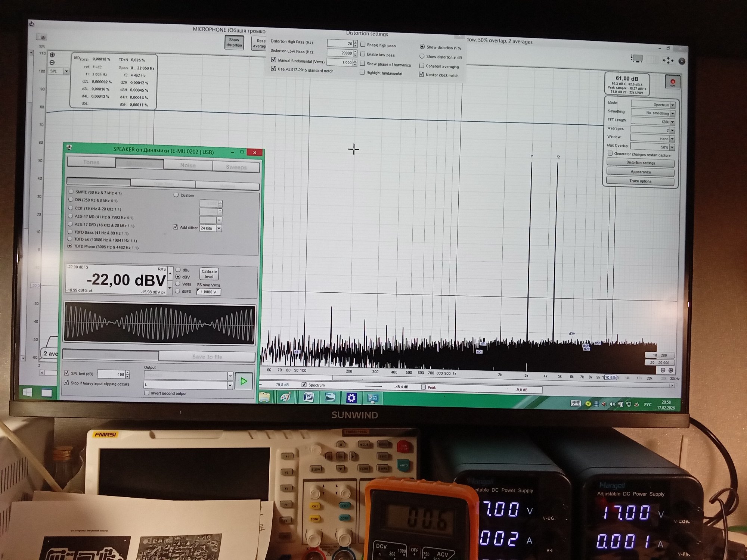Click the vertical zoom-in magnifier icon
Image resolution: width=747 pixels, height=560 pixels.
tap(52, 55)
